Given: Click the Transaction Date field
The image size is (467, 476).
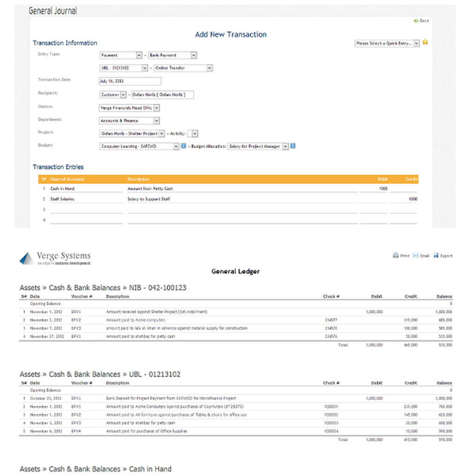Looking at the screenshot, I should coord(130,81).
